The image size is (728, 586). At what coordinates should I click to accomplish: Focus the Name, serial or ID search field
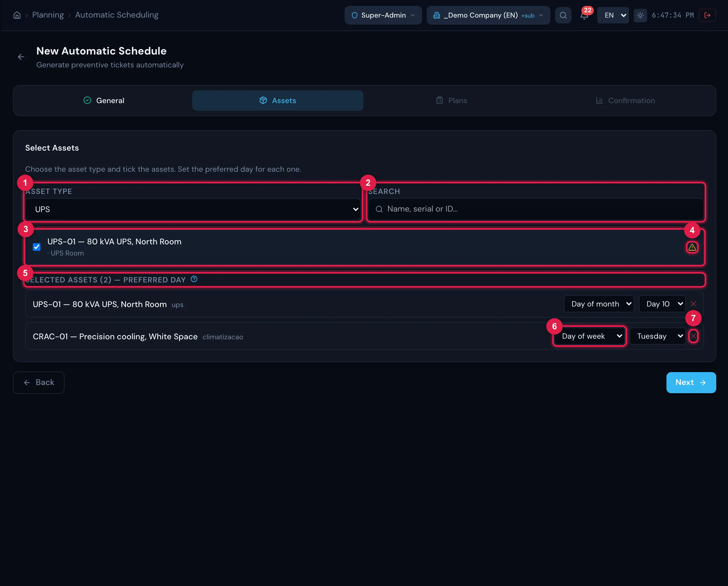click(535, 209)
